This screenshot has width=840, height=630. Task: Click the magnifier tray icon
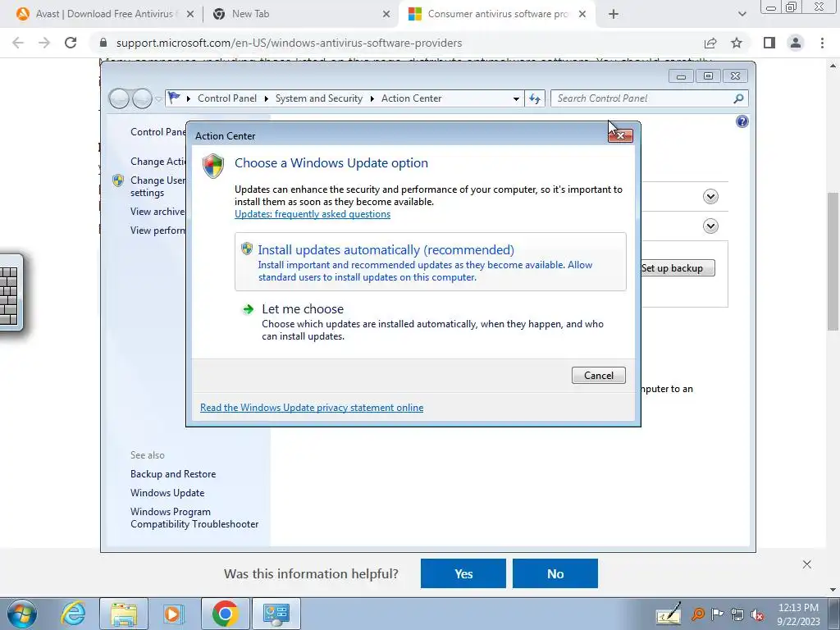coord(697,614)
